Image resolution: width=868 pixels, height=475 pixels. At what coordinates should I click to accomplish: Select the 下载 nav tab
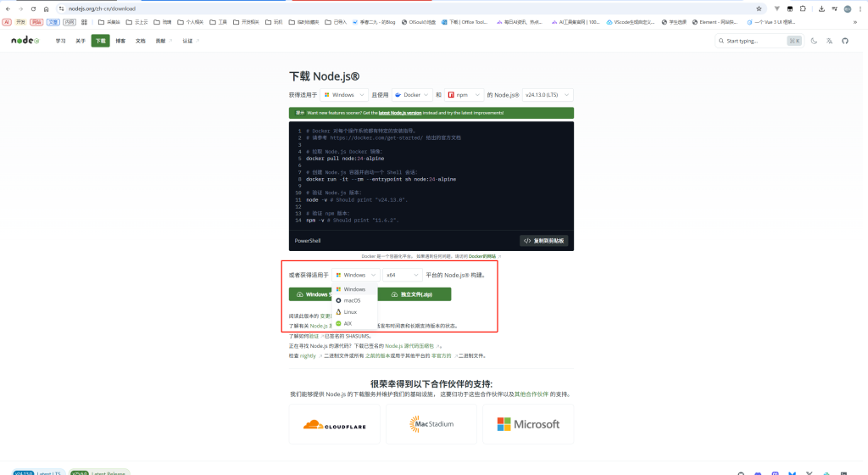[100, 41]
